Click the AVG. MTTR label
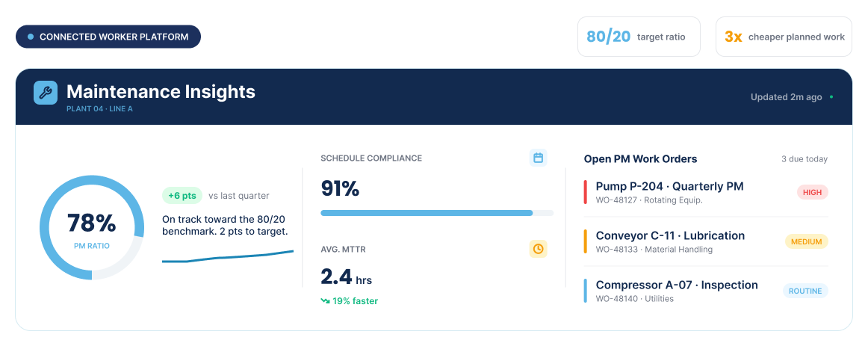 pos(343,250)
